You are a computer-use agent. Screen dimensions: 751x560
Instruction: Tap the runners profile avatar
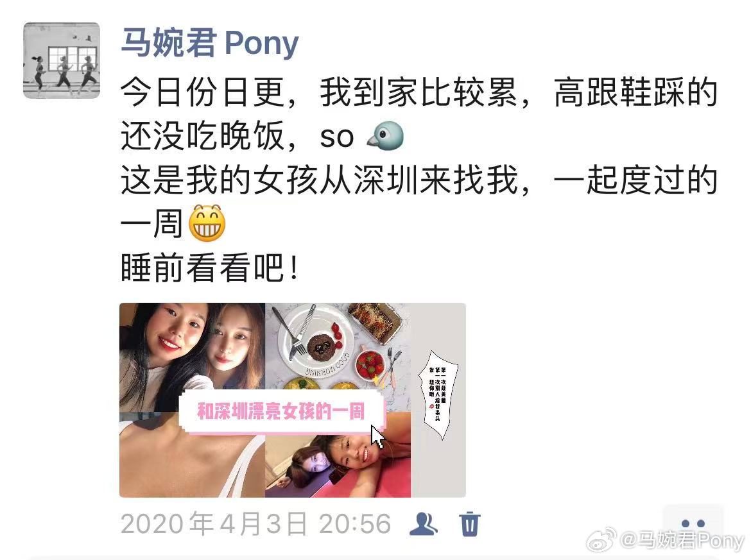pyautogui.click(x=62, y=60)
